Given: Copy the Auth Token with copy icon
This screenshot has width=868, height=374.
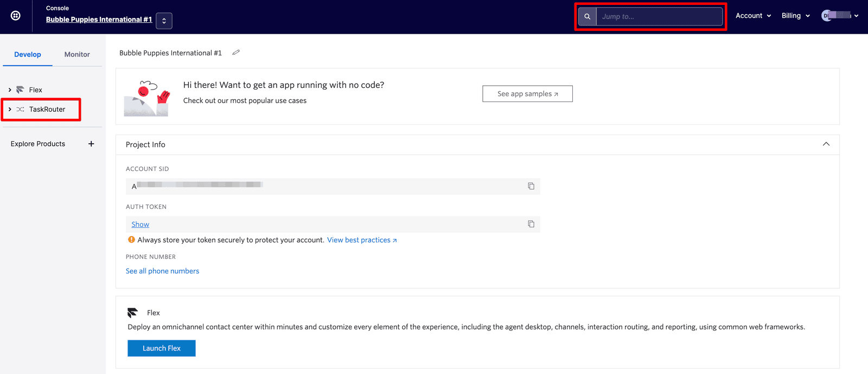Looking at the screenshot, I should [531, 224].
